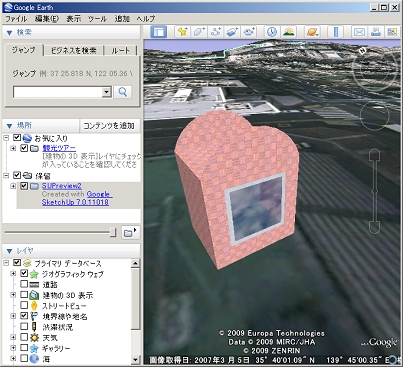Click the layers panel scrollbar down arrow
Screen dimensions: 403x367
point(135,360)
